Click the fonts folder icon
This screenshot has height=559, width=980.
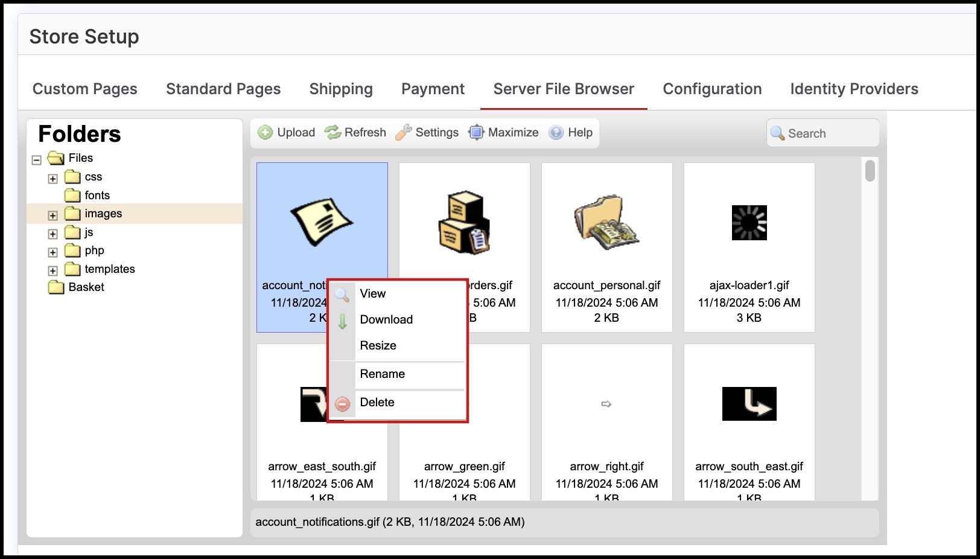[72, 195]
